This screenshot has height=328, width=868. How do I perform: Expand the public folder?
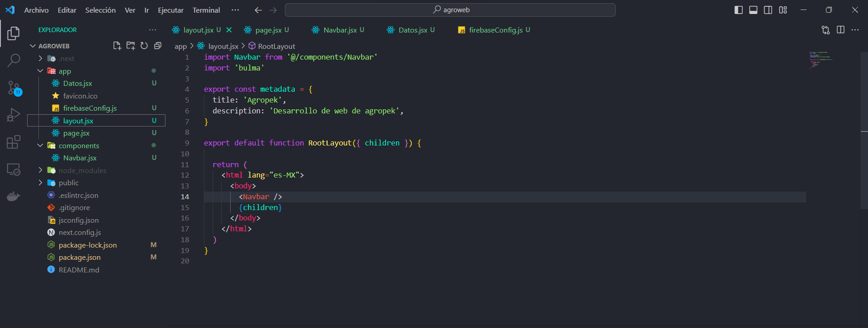pos(40,183)
